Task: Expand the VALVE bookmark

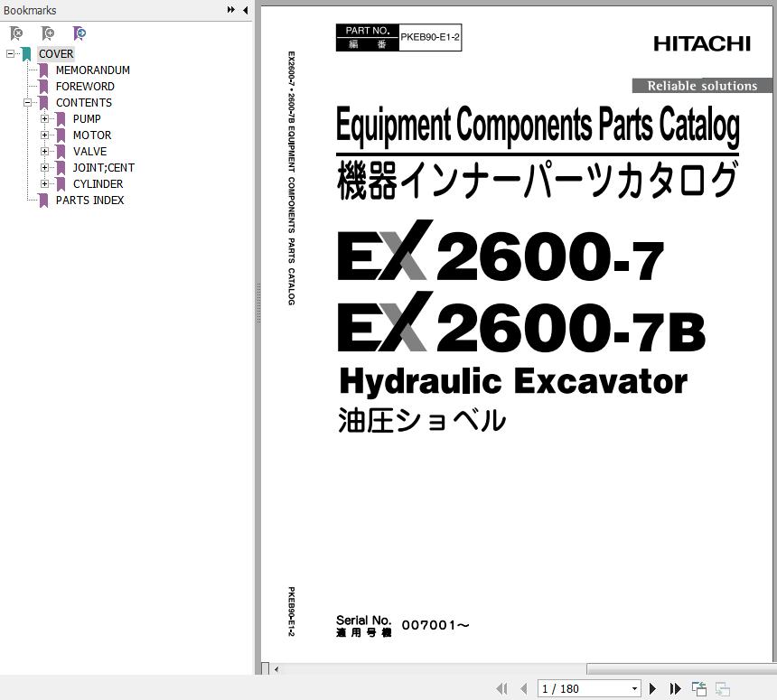Action: 44,151
